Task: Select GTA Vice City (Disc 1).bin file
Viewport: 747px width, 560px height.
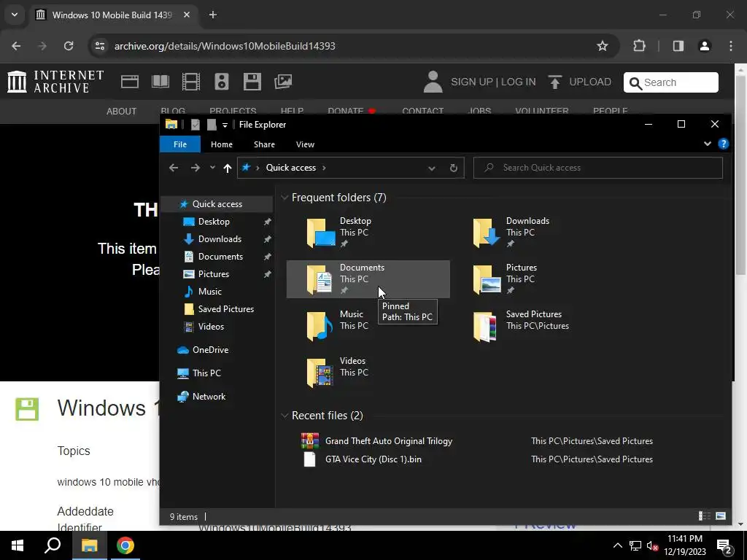Action: [x=373, y=459]
